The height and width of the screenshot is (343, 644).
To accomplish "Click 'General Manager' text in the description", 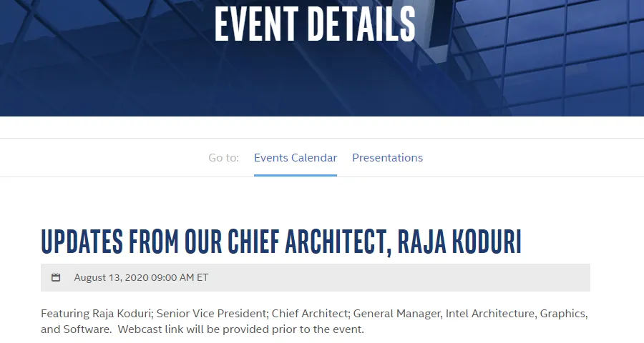I will point(397,314).
